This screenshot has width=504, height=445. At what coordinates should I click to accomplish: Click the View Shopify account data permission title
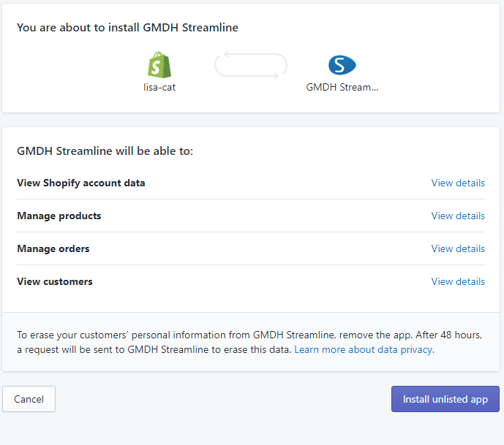(81, 183)
